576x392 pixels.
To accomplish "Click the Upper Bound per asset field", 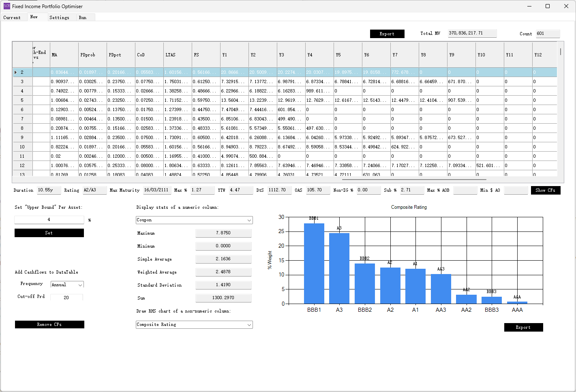I will (x=49, y=220).
